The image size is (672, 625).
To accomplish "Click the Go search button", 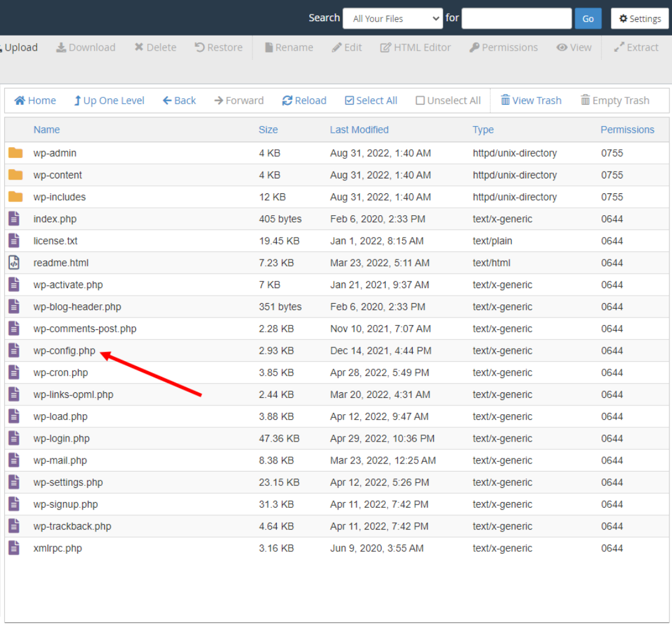I will tap(588, 18).
